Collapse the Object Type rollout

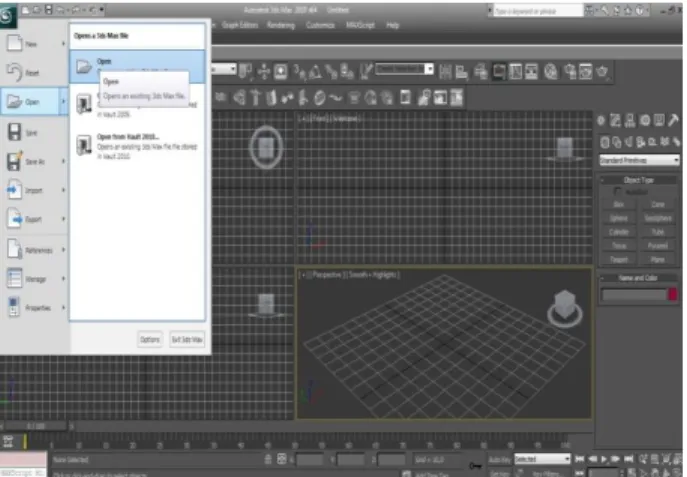coord(639,180)
